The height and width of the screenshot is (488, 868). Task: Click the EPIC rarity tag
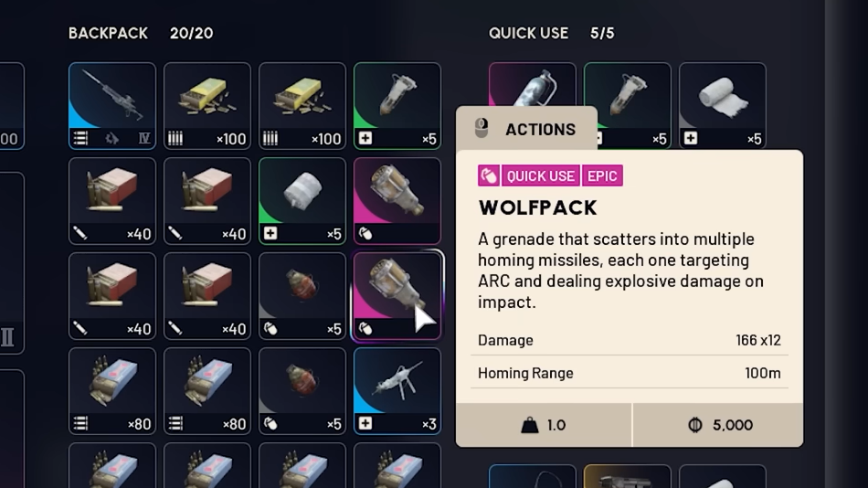click(x=602, y=176)
